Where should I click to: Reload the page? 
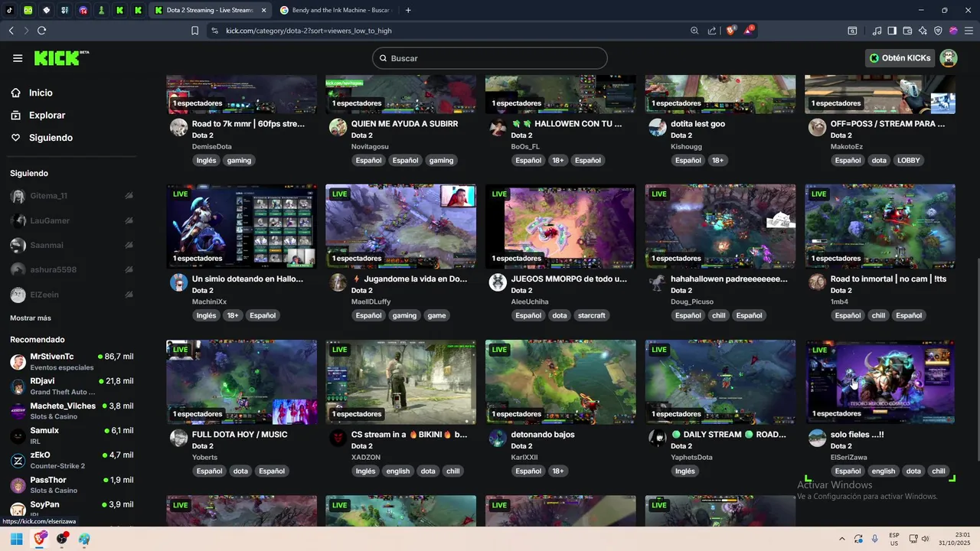(x=41, y=31)
